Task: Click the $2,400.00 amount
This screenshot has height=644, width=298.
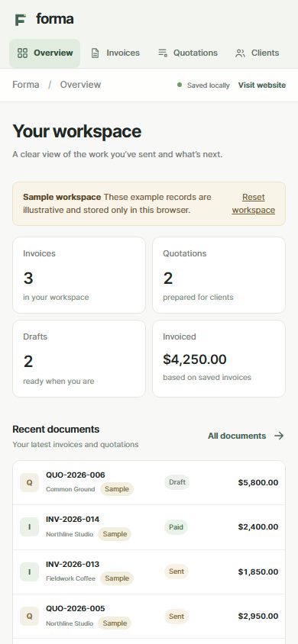Action: (258, 527)
